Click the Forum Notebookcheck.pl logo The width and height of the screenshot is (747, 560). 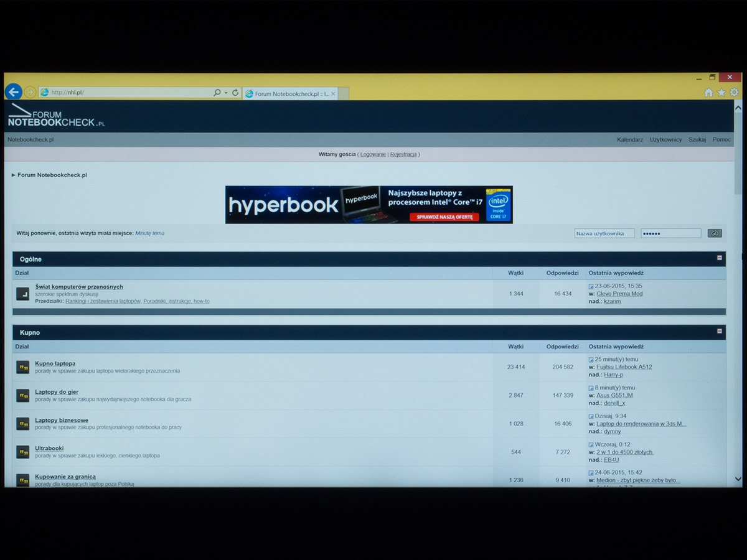point(56,116)
